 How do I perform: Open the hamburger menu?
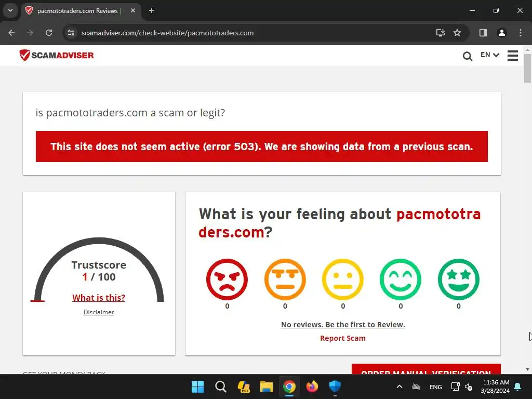[513, 55]
